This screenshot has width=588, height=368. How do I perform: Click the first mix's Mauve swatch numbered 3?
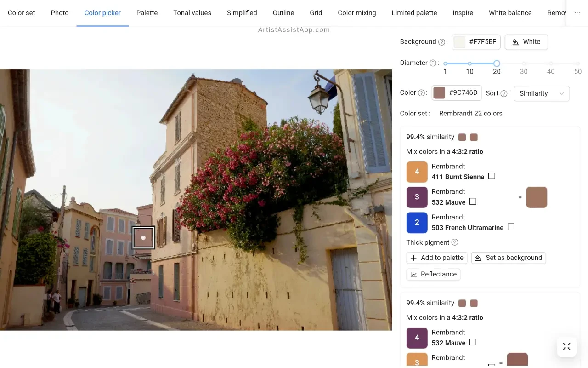pos(417,197)
